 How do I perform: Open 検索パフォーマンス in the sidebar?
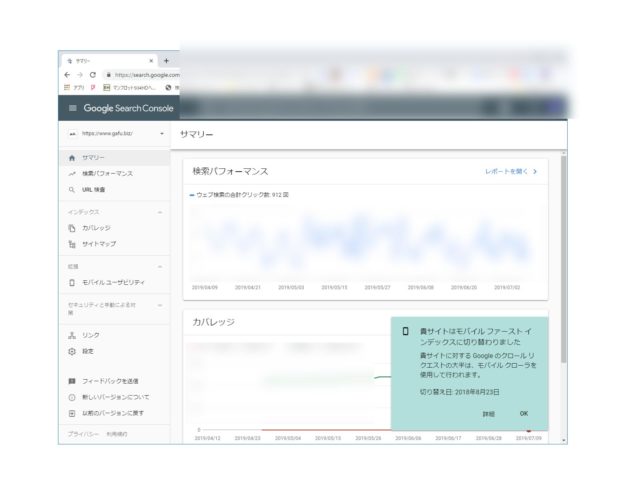pyautogui.click(x=114, y=173)
